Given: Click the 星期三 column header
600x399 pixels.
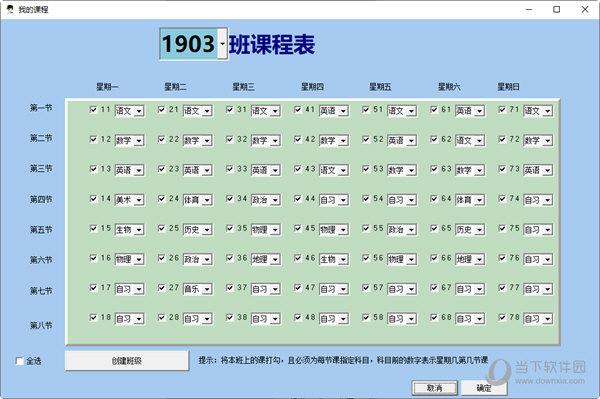Looking at the screenshot, I should click(244, 87).
